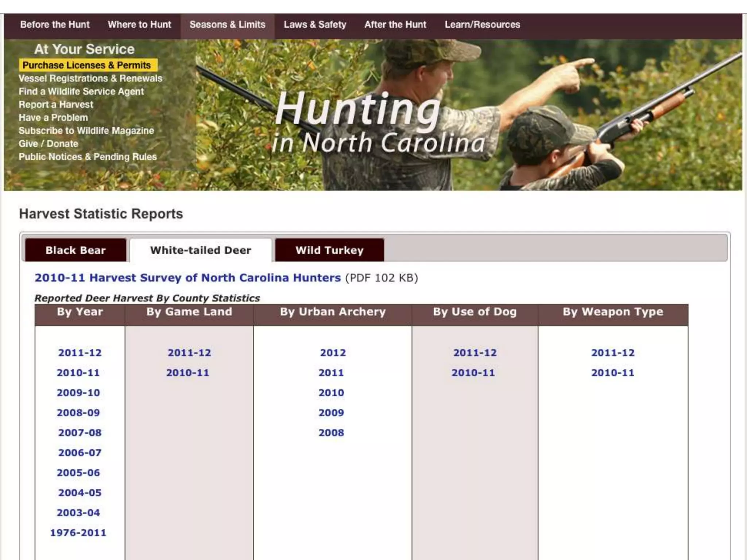Open 2010-11 By Use of Dog report
The image size is (747, 560).
click(x=473, y=373)
